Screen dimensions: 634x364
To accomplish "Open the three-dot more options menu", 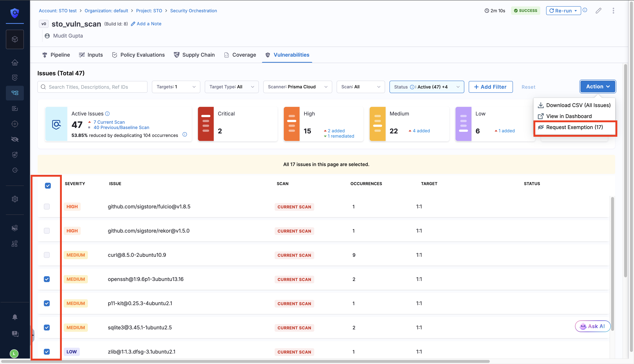I will (x=613, y=10).
